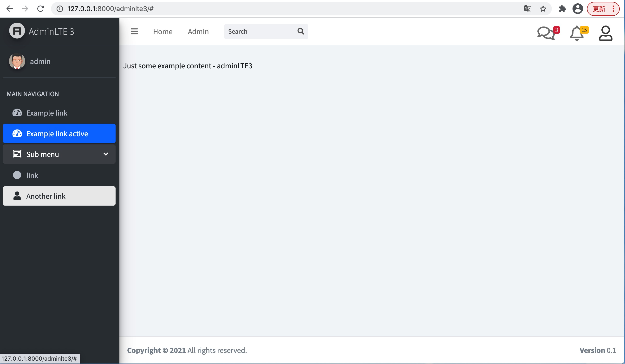Click the person icon beside Another link
The height and width of the screenshot is (364, 625).
pos(17,196)
